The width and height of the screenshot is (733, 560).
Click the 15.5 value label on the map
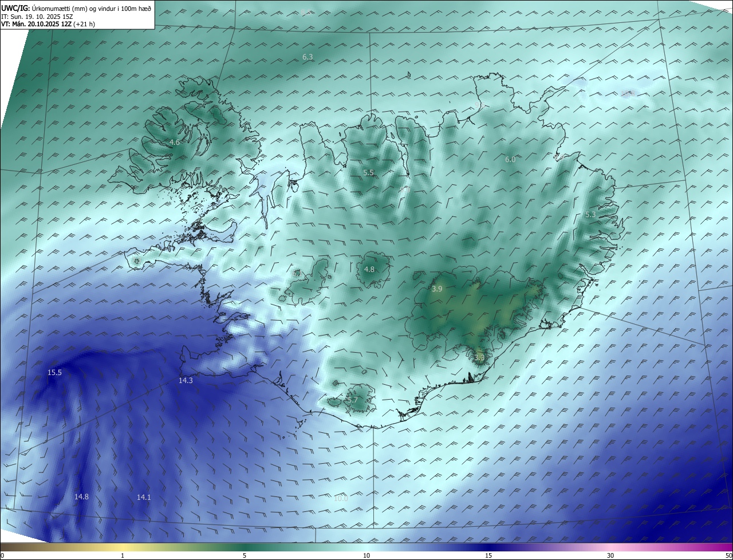54,373
